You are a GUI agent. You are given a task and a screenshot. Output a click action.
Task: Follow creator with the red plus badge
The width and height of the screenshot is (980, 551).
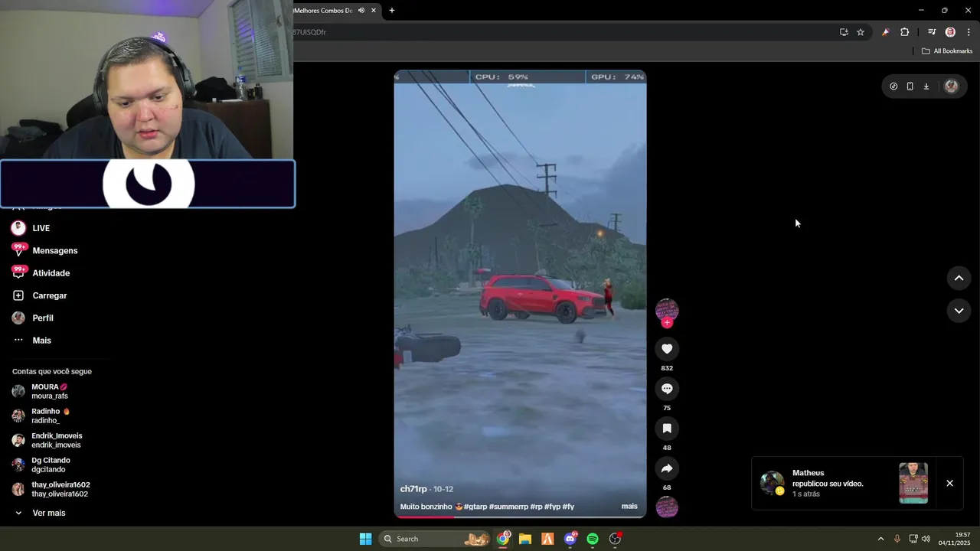tap(667, 323)
